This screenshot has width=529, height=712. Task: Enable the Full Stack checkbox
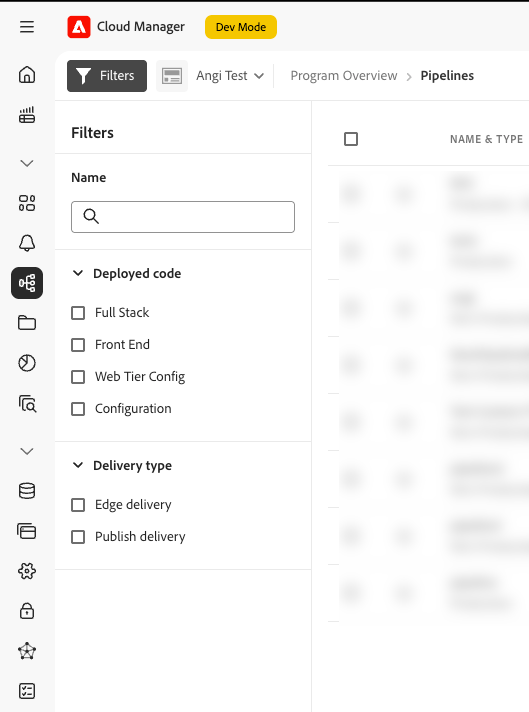[78, 313]
